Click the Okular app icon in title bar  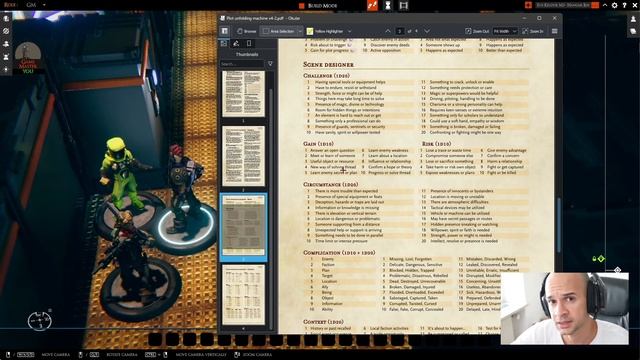(x=222, y=18)
